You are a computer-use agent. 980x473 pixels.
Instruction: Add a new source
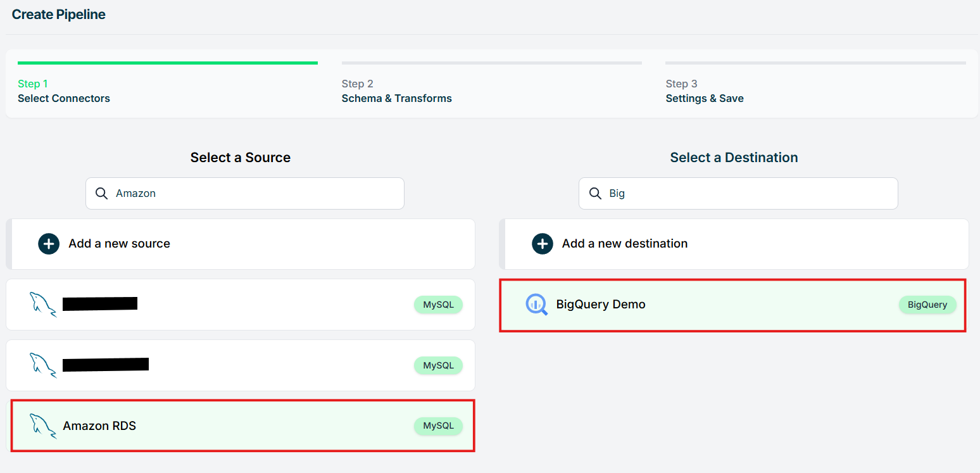point(241,244)
